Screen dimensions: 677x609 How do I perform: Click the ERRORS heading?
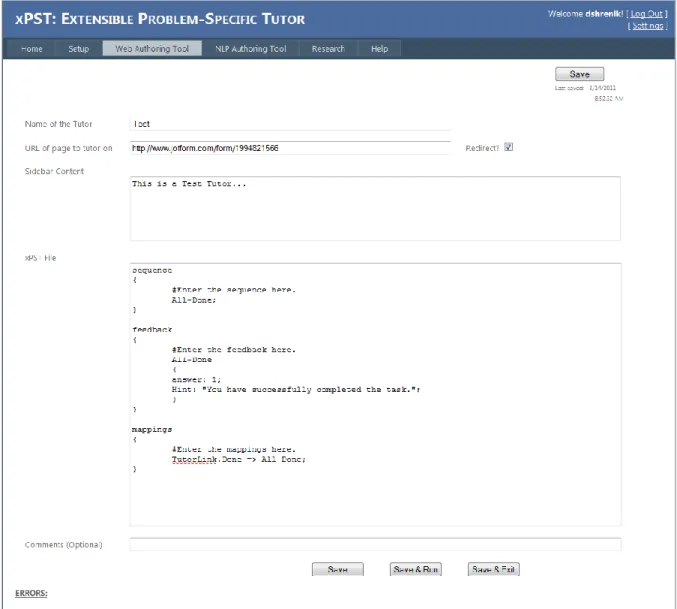point(31,593)
